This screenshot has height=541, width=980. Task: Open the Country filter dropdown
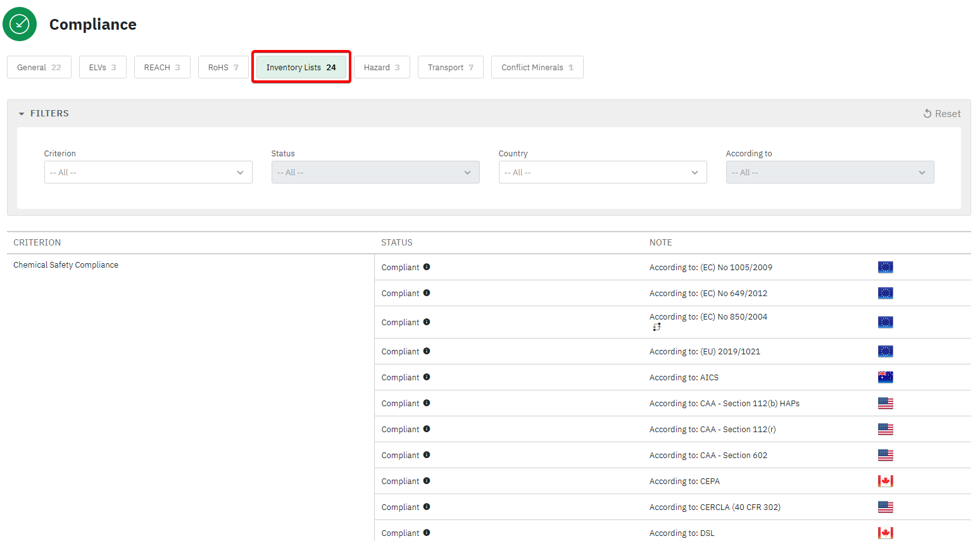tap(602, 172)
